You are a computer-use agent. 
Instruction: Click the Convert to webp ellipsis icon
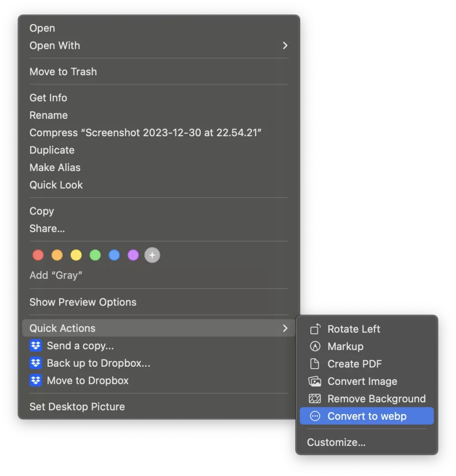click(x=315, y=416)
